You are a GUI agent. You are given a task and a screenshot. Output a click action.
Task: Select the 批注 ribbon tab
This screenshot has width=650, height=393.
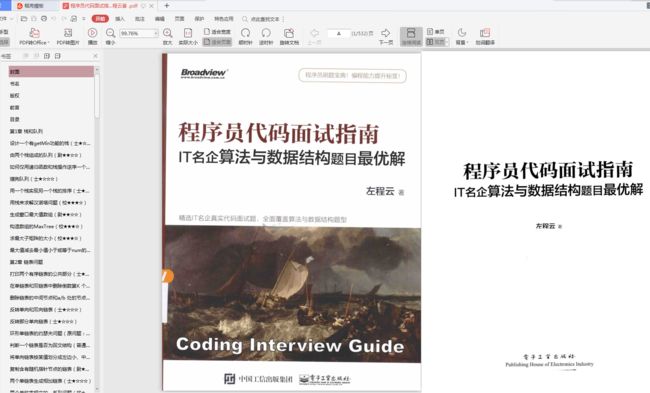[x=140, y=19]
